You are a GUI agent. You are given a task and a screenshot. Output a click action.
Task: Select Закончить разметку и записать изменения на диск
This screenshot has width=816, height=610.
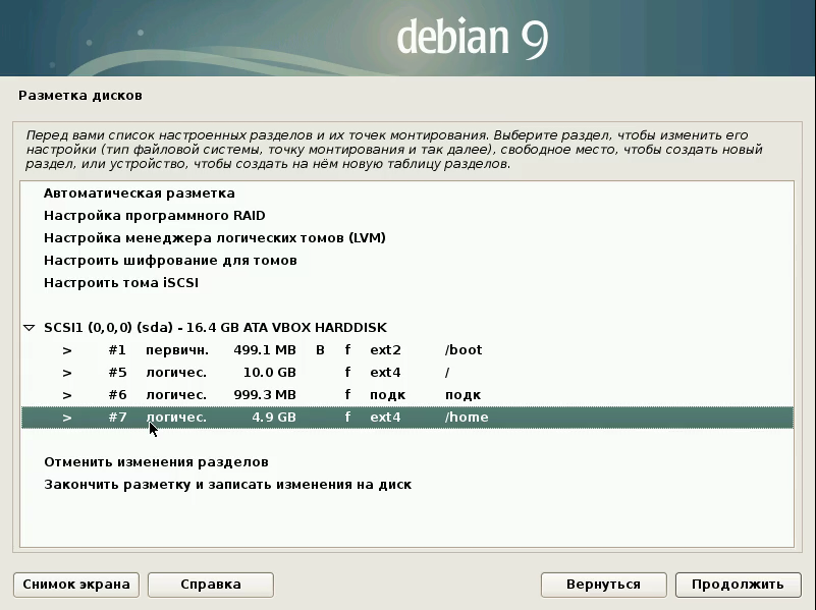(x=227, y=484)
